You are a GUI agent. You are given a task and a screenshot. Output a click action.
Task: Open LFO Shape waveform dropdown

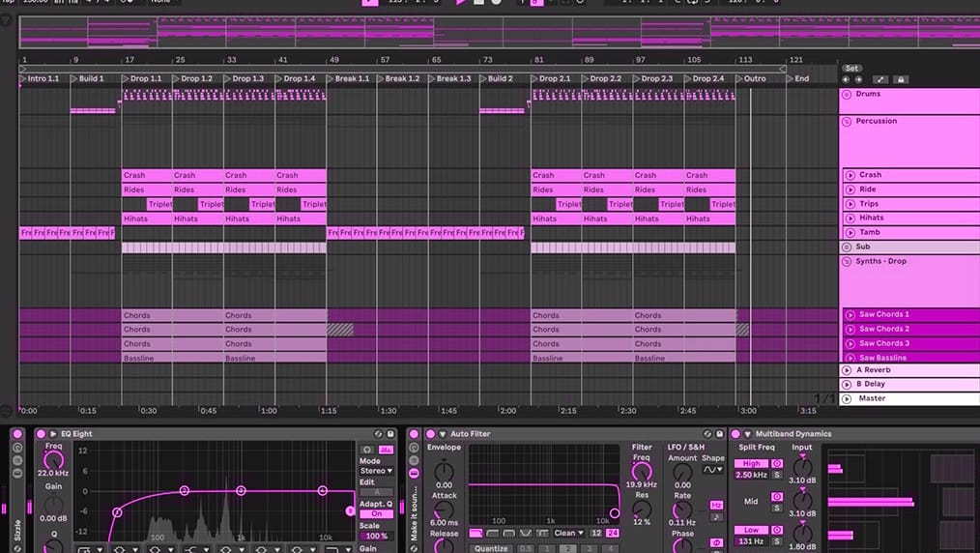point(711,469)
